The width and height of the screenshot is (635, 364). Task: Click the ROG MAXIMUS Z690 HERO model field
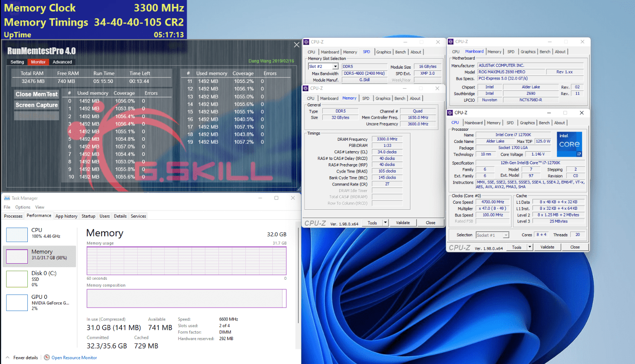click(x=511, y=72)
